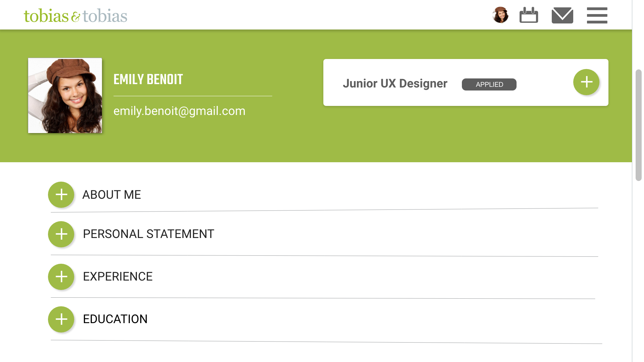Viewport: 644px width, 362px height.
Task: Expand Experience with plus icon
Action: click(x=61, y=277)
